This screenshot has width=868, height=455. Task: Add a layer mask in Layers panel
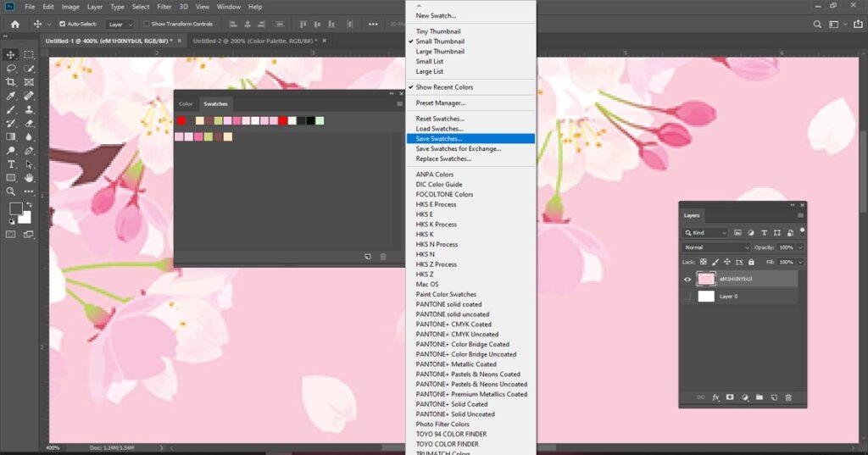(730, 397)
